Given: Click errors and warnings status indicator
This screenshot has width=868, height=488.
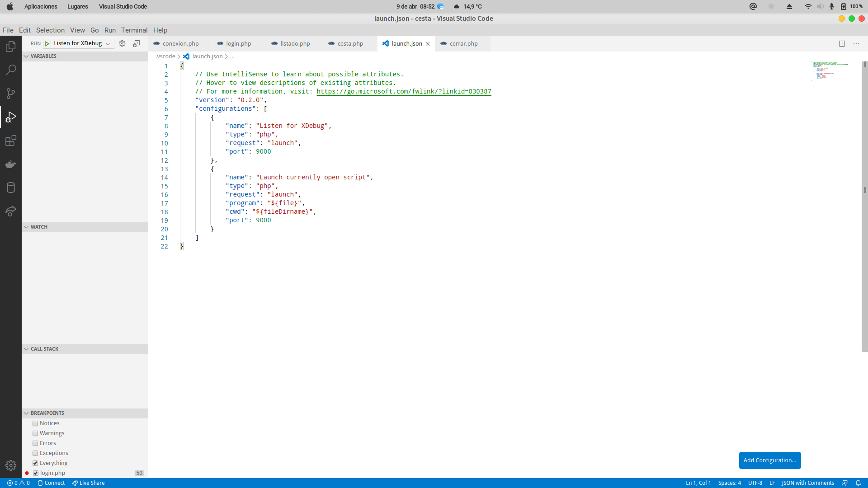Looking at the screenshot, I should coord(19,483).
